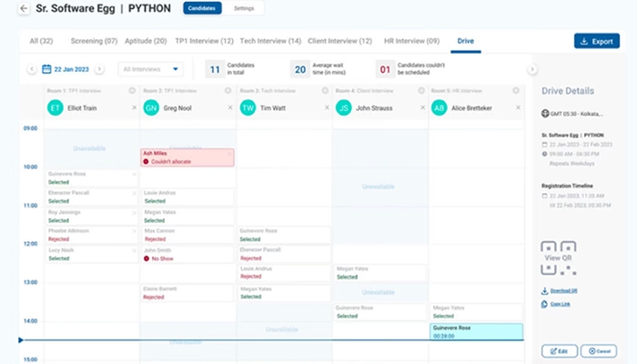This screenshot has height=364, width=637.
Task: Switch to the Settings toggle
Action: click(x=244, y=8)
